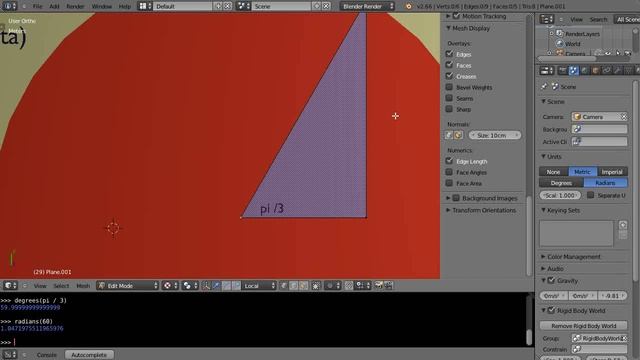Expand the Audio panel

(x=543, y=269)
